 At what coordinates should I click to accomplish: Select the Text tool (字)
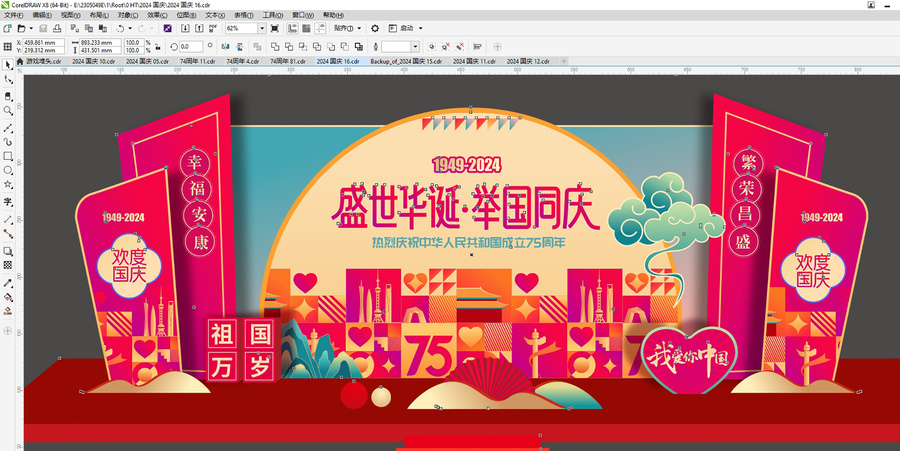click(x=8, y=202)
